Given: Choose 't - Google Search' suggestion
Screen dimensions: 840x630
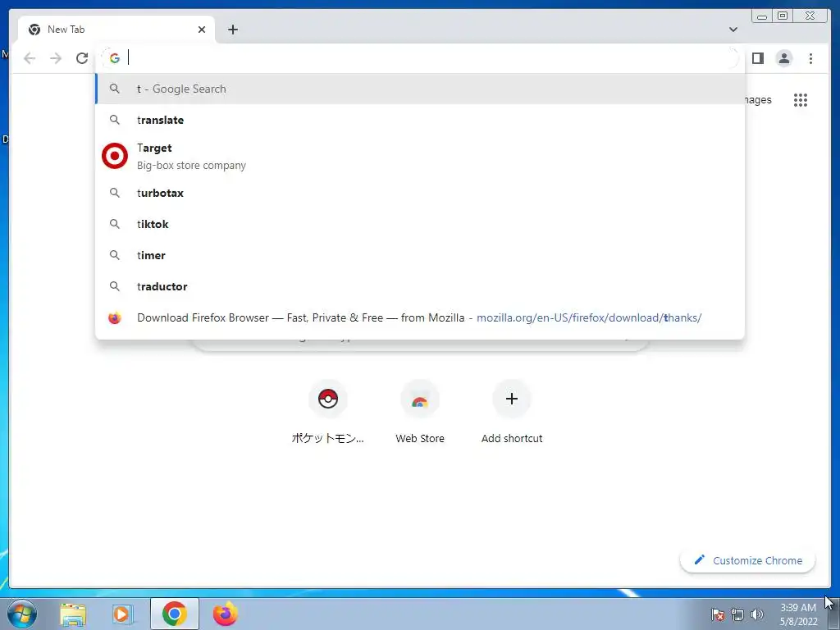Looking at the screenshot, I should point(420,89).
